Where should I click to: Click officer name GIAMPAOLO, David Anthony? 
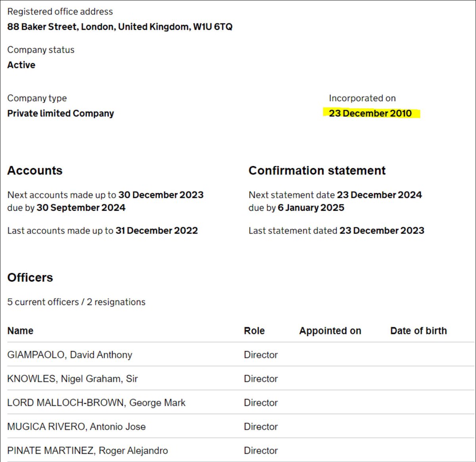click(69, 355)
